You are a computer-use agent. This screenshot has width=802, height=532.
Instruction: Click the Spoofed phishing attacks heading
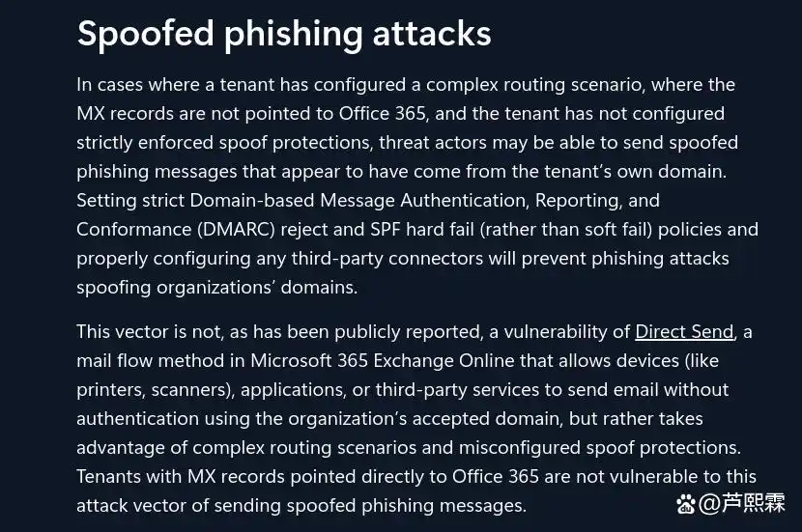pyautogui.click(x=284, y=34)
